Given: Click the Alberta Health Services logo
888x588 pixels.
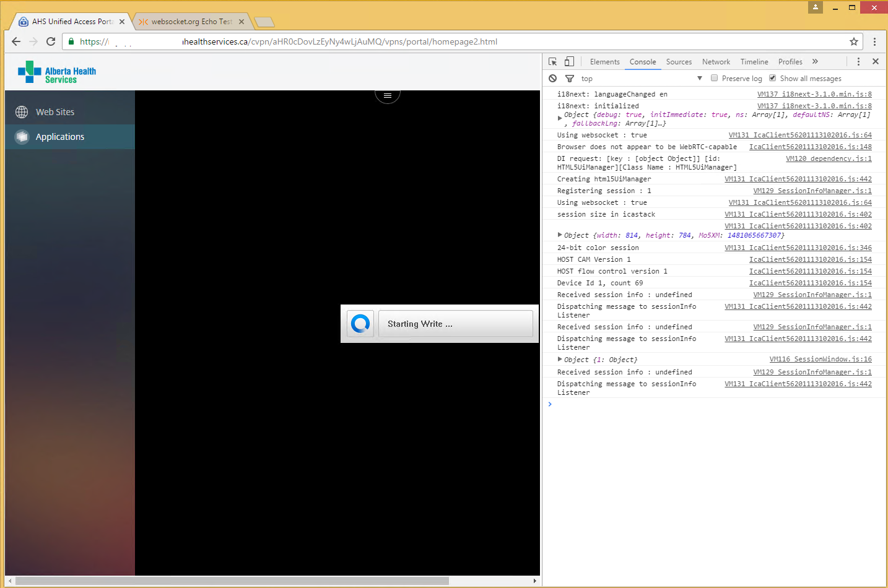Looking at the screenshot, I should tap(56, 71).
